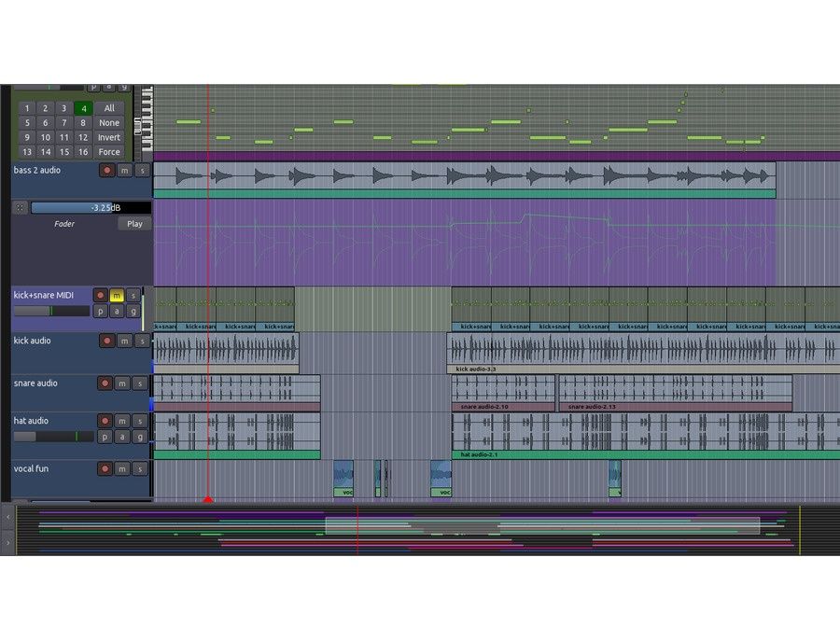The image size is (840, 641).
Task: Toggle MIDI channel 4 selector
Action: [x=83, y=108]
